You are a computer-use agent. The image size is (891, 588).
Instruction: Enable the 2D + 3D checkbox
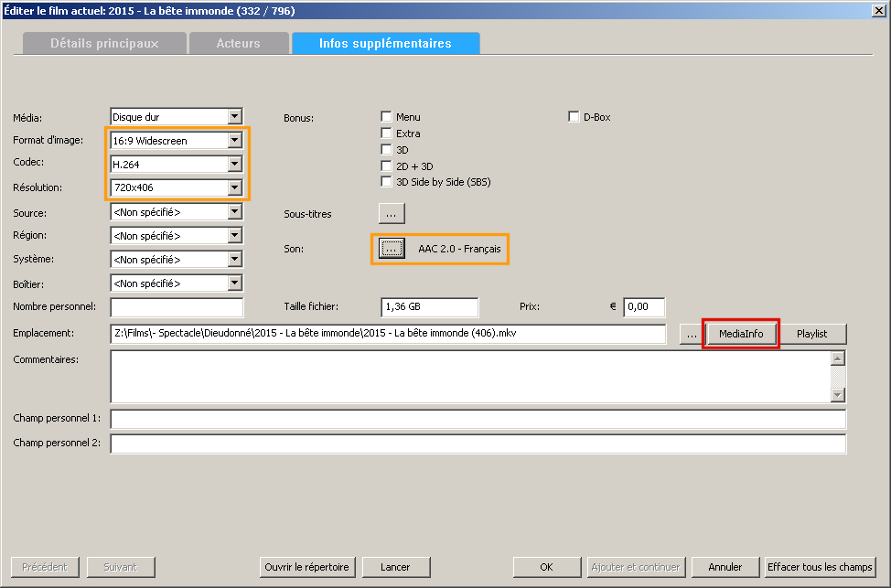pos(386,166)
